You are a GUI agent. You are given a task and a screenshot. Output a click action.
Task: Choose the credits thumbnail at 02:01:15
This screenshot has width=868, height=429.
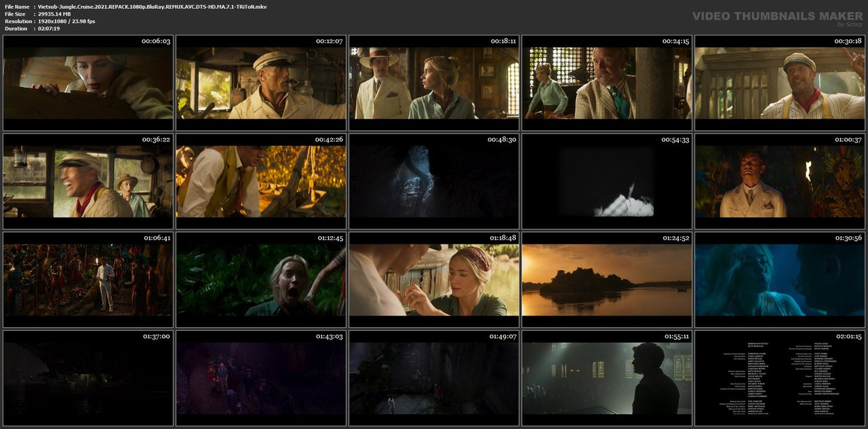(x=780, y=378)
